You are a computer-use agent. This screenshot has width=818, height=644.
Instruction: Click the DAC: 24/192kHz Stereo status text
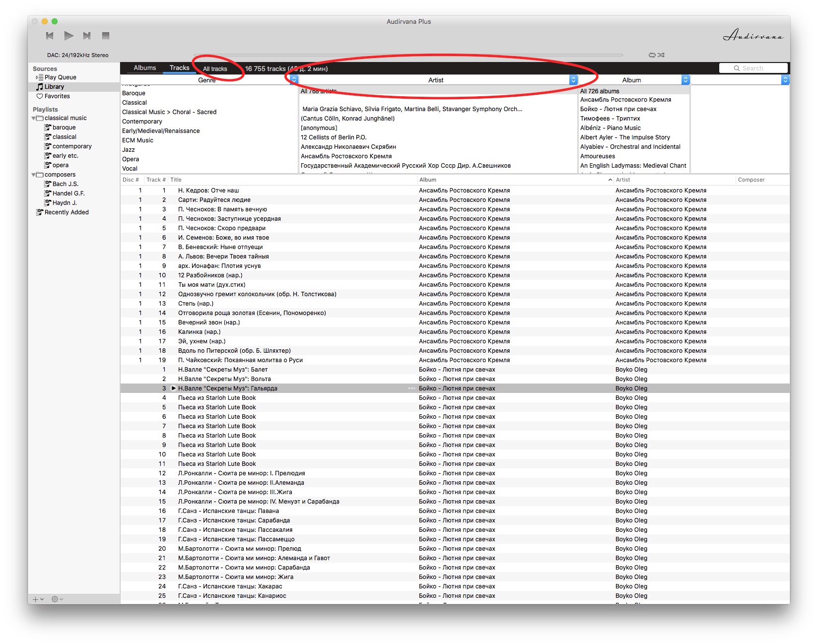point(77,55)
